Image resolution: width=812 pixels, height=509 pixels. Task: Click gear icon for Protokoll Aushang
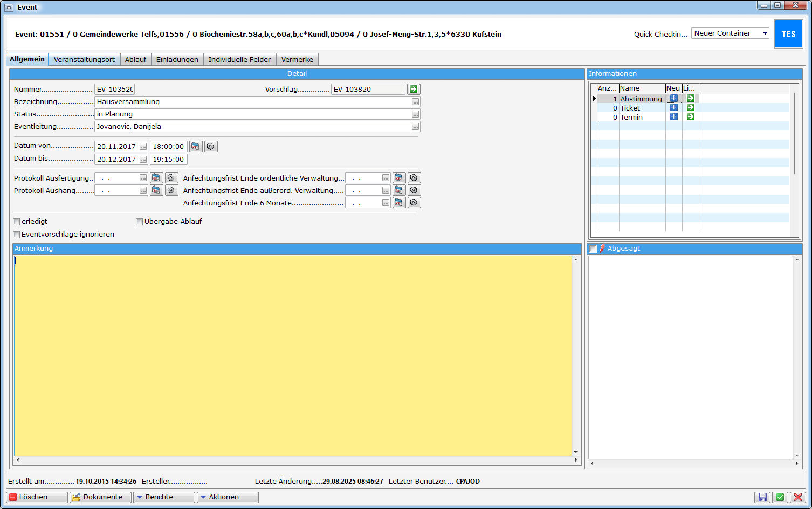[x=171, y=190]
